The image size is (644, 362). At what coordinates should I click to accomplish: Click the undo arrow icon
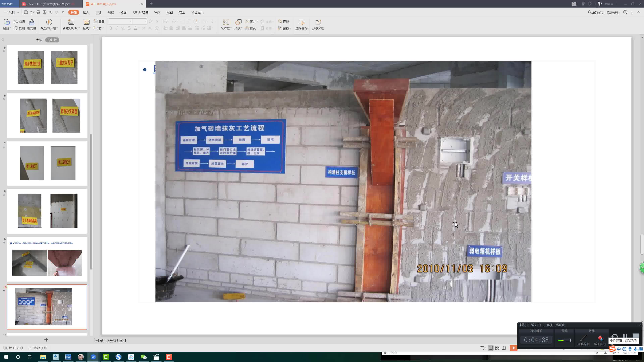[51, 12]
